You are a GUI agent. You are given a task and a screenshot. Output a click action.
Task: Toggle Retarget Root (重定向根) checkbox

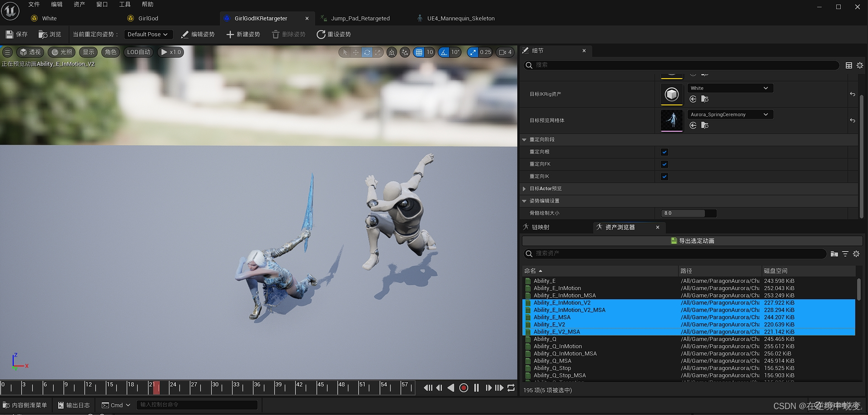(x=665, y=152)
